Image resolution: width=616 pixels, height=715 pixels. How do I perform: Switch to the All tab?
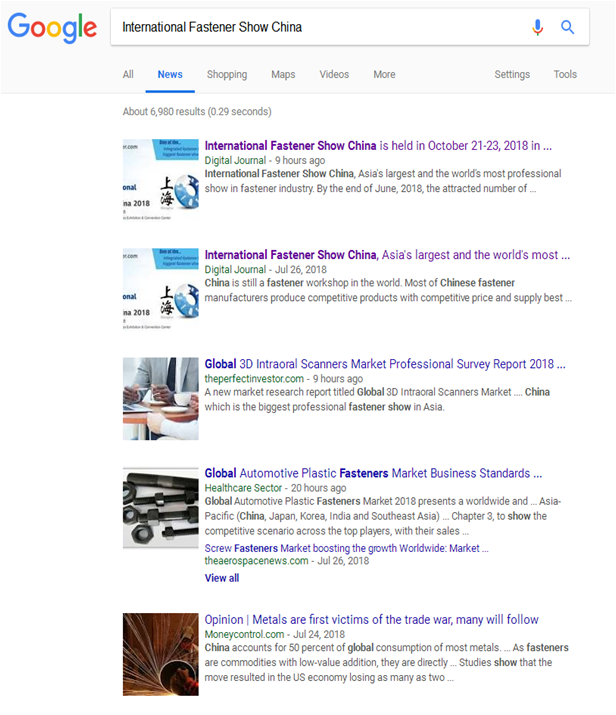click(x=128, y=74)
